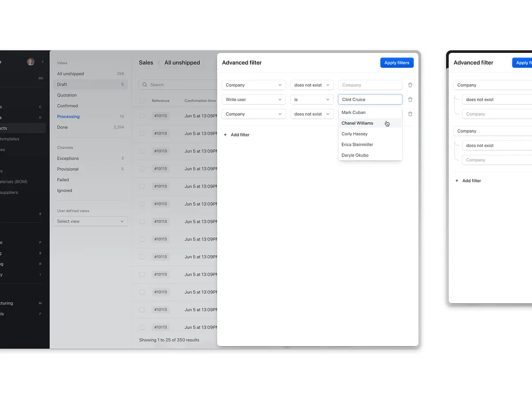
Task: Open the "is" operator dropdown
Action: (x=312, y=100)
